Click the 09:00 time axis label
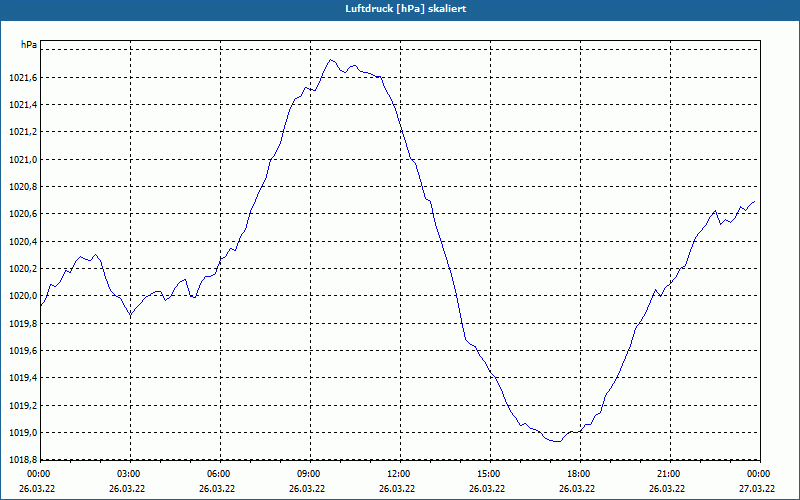 tap(309, 474)
